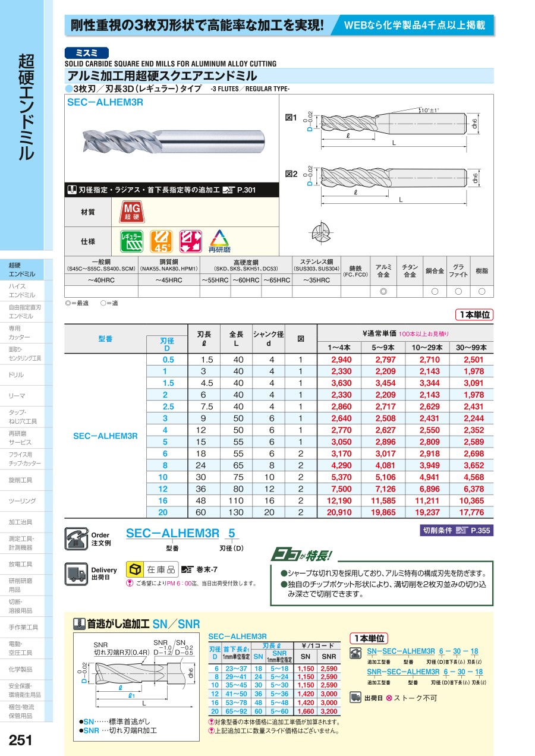Screen dimensions: 535x756
Task: Click the WEBなら化学製品4千点以上掲載 banner
Action: tap(414, 25)
